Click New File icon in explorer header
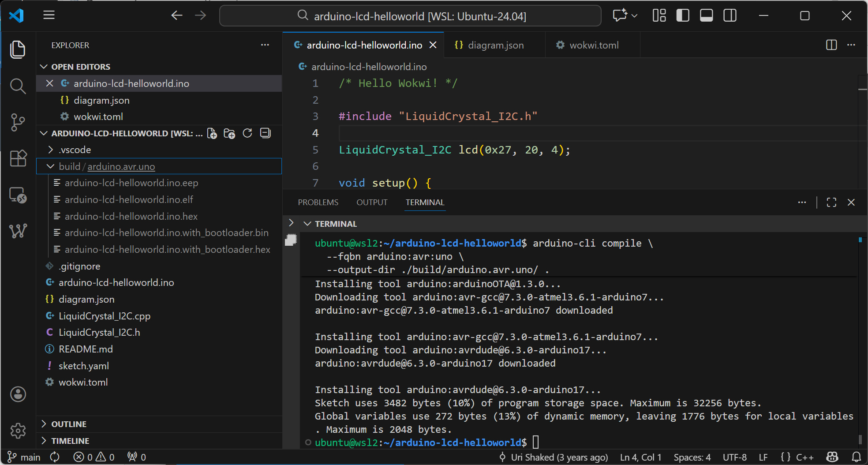Screen dimensions: 868x465 212,133
